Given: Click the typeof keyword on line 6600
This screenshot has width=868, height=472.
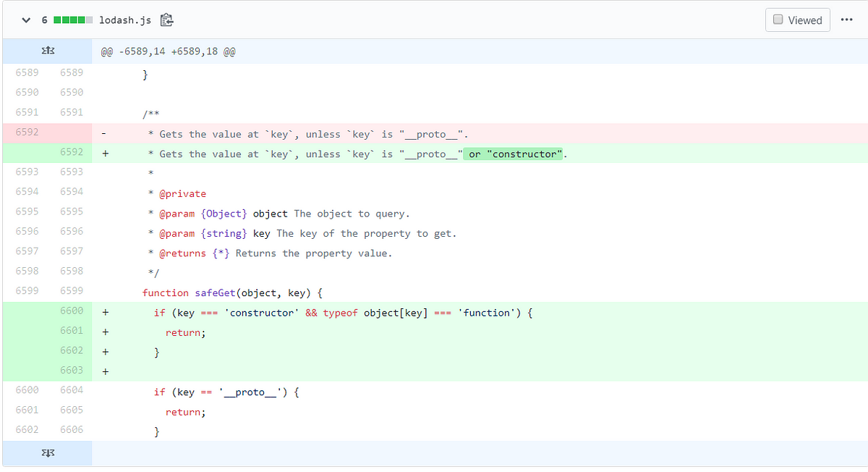Looking at the screenshot, I should pyautogui.click(x=341, y=313).
